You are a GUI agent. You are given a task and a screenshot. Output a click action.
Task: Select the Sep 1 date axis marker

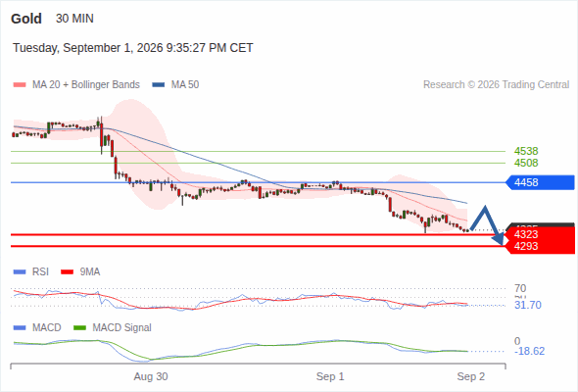[x=330, y=376]
